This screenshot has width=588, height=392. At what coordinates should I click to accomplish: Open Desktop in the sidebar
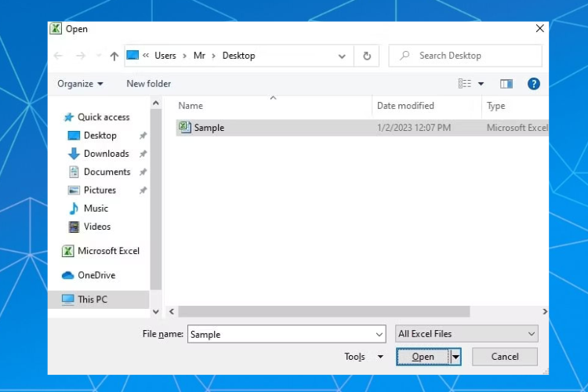tap(100, 136)
